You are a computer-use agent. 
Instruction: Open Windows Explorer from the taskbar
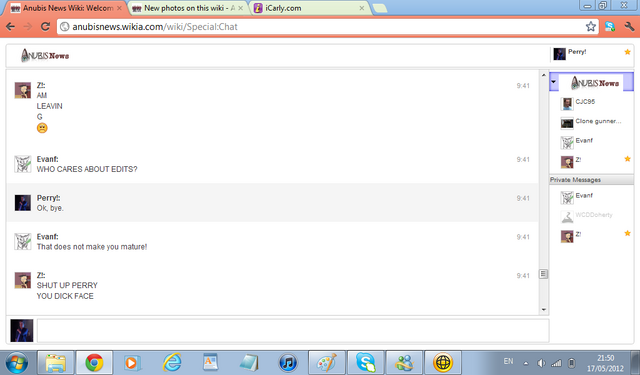(x=56, y=362)
